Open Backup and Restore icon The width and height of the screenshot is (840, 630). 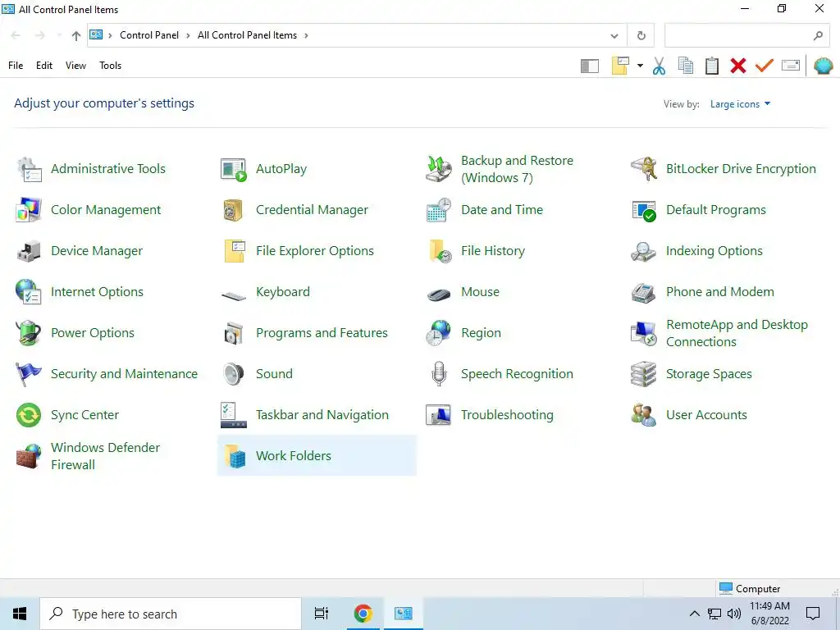[x=439, y=169]
